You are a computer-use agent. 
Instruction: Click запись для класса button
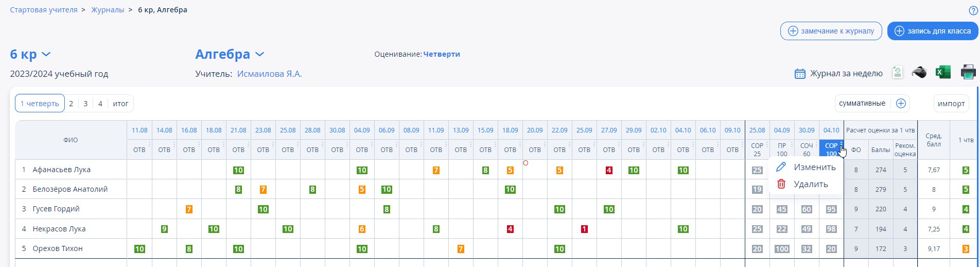pos(932,31)
